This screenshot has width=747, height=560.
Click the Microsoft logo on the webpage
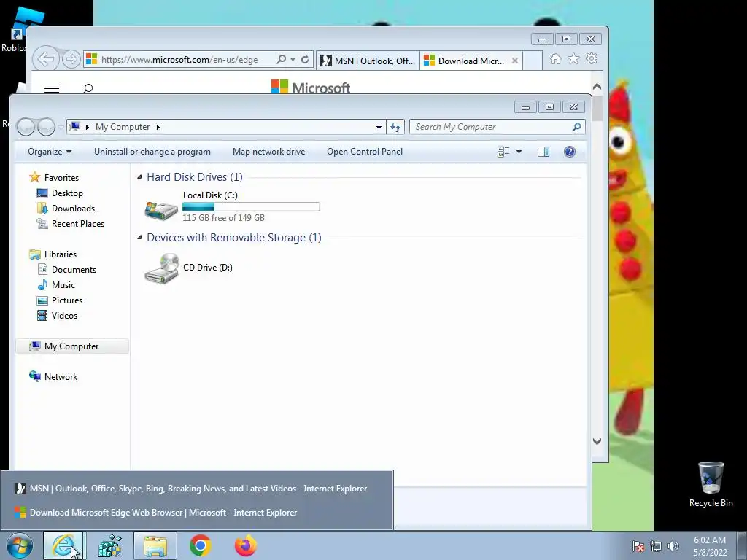click(x=311, y=87)
